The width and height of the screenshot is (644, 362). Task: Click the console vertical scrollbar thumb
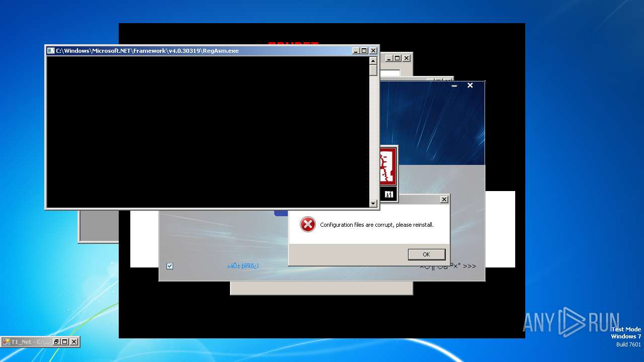click(373, 70)
